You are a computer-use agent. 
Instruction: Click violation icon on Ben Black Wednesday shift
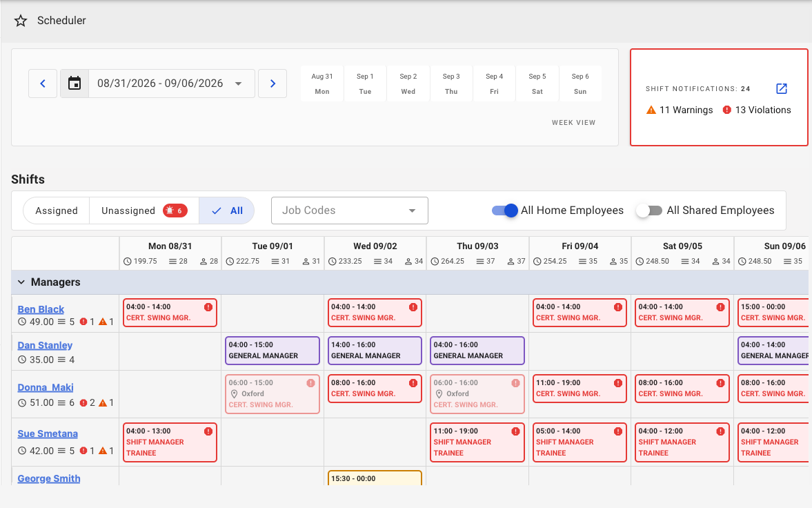pos(413,307)
